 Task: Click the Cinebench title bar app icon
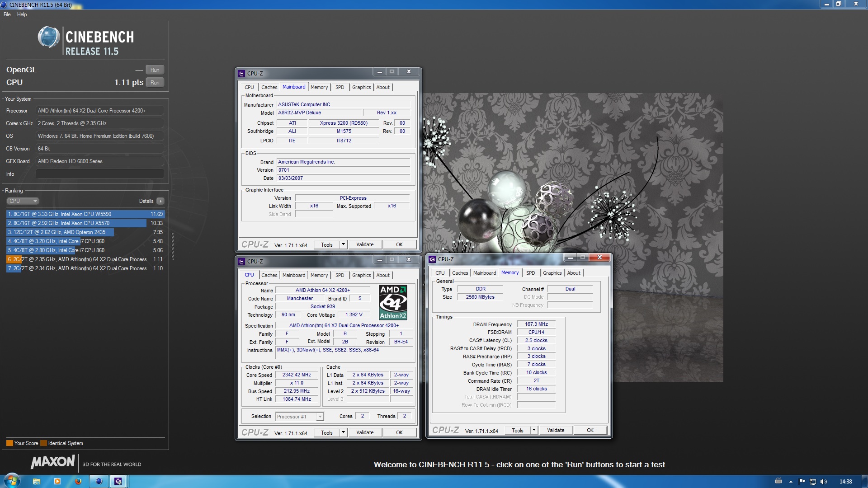point(4,5)
